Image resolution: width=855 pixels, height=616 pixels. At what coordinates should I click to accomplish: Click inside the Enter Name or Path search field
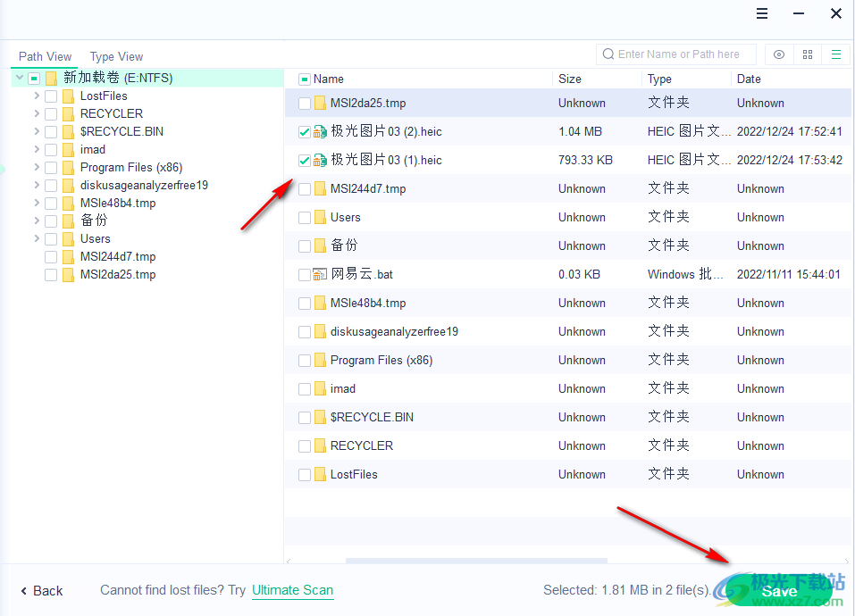679,54
